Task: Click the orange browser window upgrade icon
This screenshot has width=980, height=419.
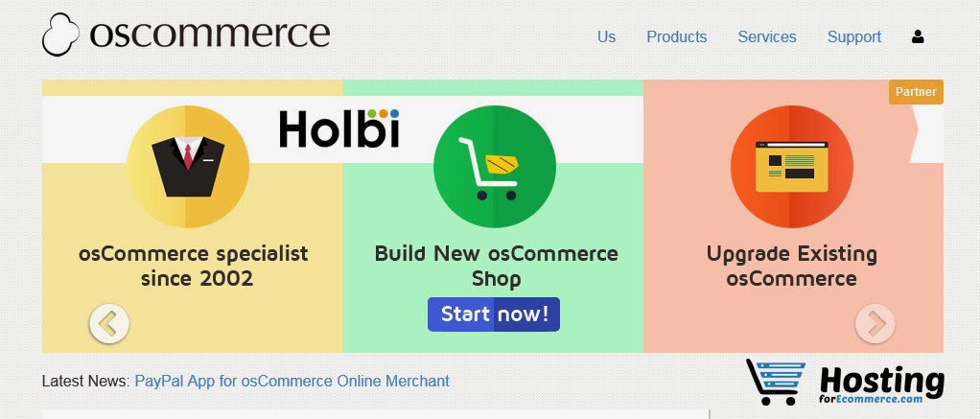Action: (791, 166)
